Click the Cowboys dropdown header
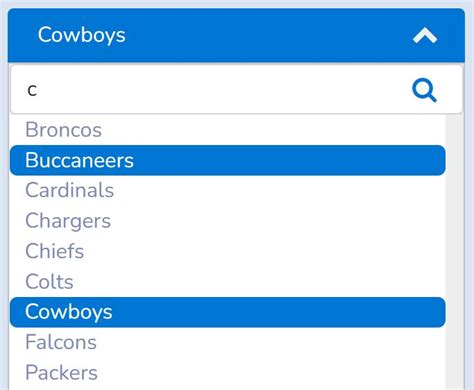This screenshot has width=474, height=390. pos(236,35)
